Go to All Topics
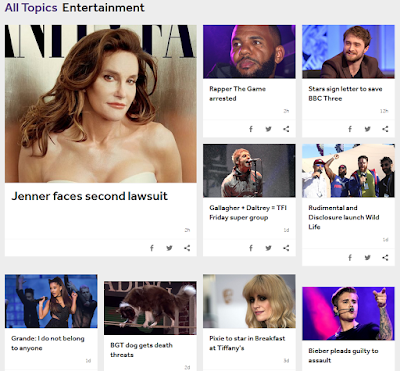 click(31, 8)
